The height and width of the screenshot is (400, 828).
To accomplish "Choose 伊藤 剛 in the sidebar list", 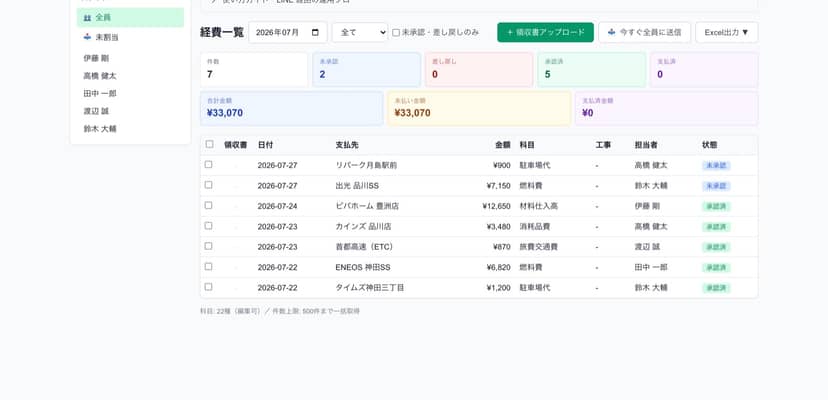I will tap(96, 58).
